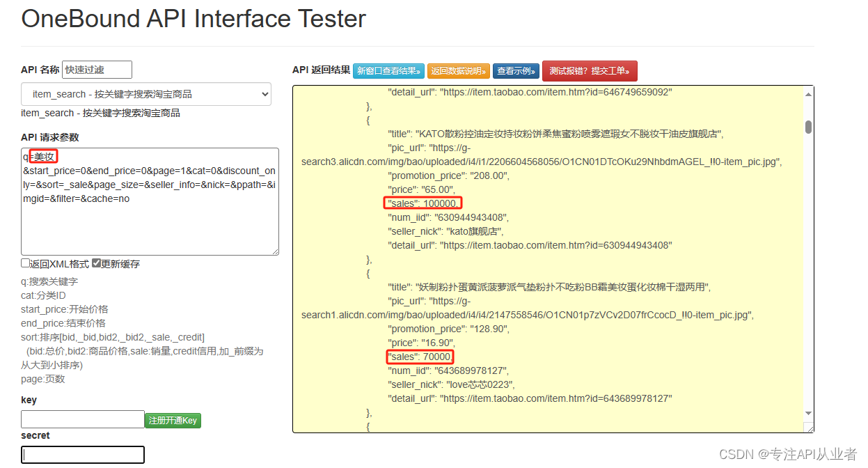
Task: Click the KATO散粉 title line
Action: point(555,134)
